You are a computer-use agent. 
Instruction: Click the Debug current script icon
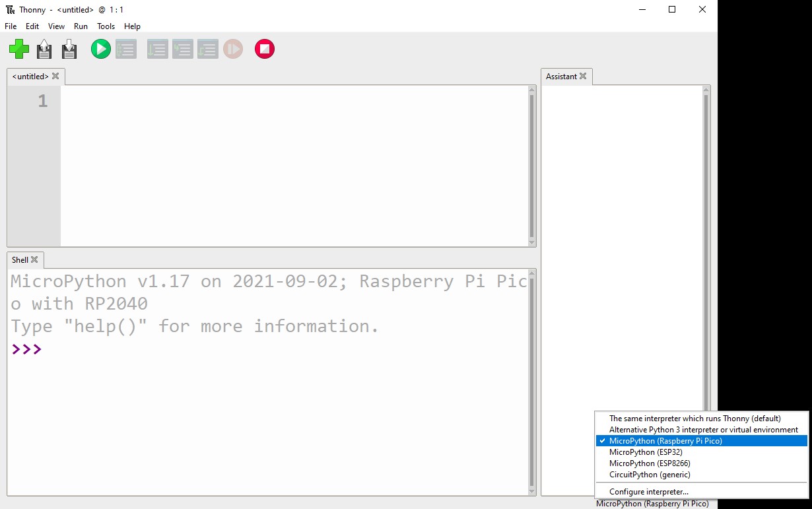click(x=126, y=49)
